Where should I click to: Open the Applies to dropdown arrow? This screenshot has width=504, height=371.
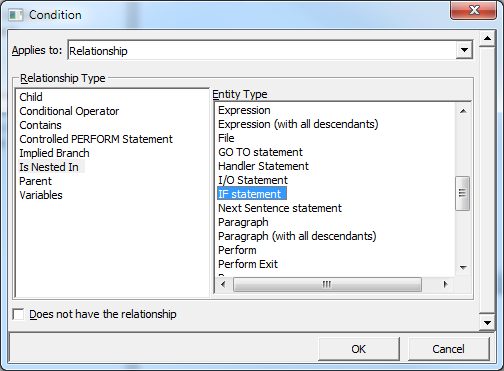pyautogui.click(x=464, y=50)
